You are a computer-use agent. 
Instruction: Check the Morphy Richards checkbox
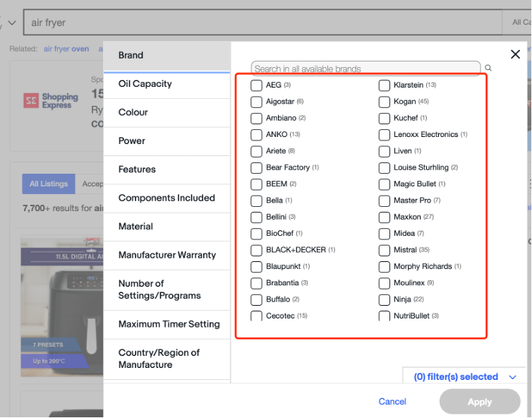coord(384,267)
